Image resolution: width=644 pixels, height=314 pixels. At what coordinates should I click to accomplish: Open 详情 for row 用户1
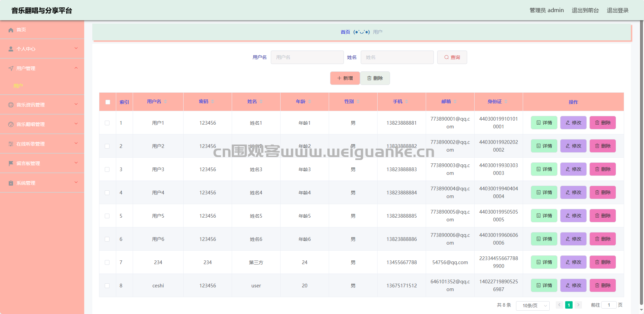coord(544,123)
